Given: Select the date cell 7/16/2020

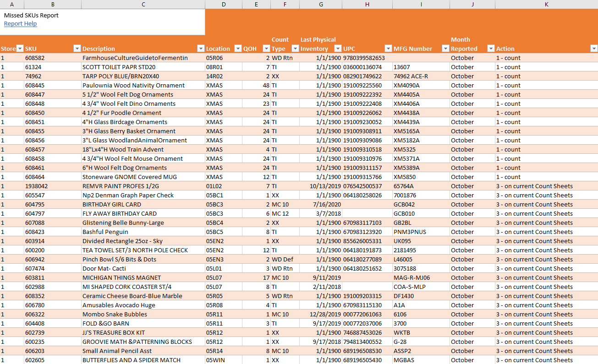Looking at the screenshot, I should click(x=321, y=204).
